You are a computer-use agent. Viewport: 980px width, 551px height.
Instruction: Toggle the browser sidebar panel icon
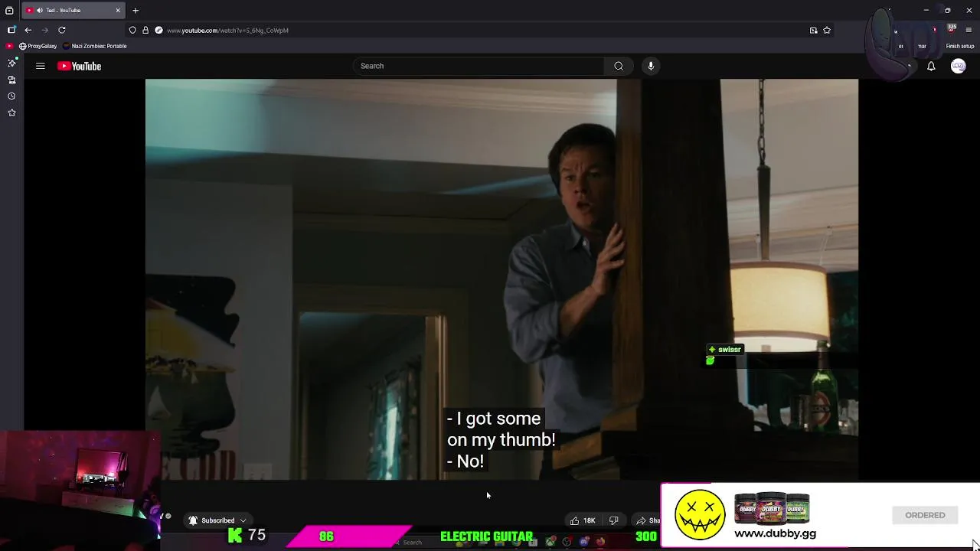[x=11, y=30]
